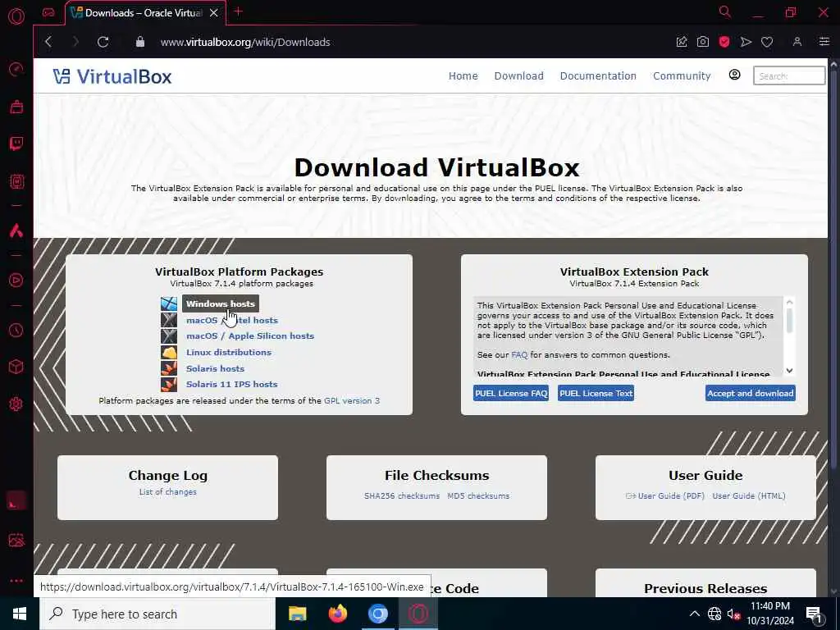
Task: Add page to bookmarks heart icon
Action: 767,42
